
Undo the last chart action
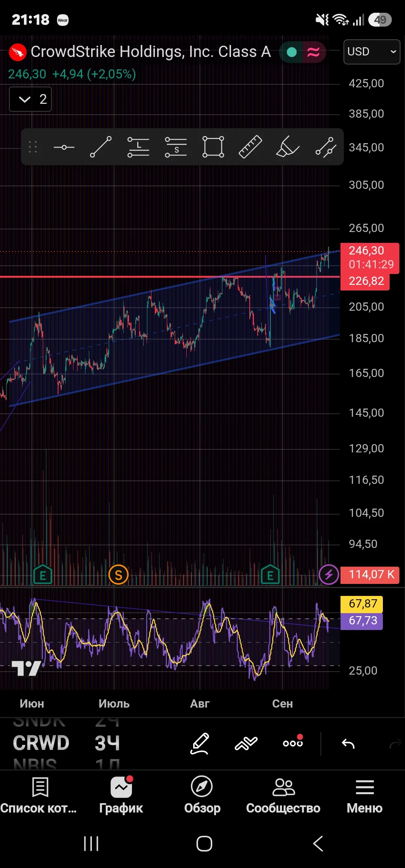pos(348,744)
